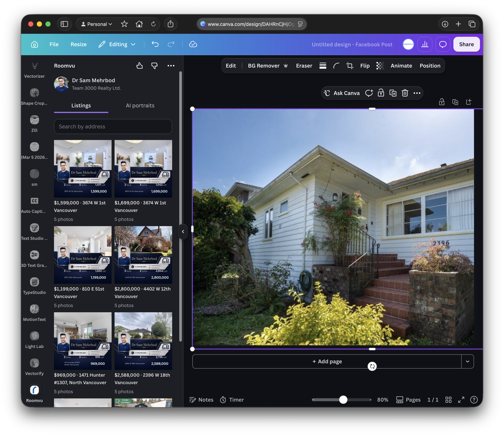Click the cloud save status icon
This screenshot has width=504, height=435.
(x=193, y=44)
